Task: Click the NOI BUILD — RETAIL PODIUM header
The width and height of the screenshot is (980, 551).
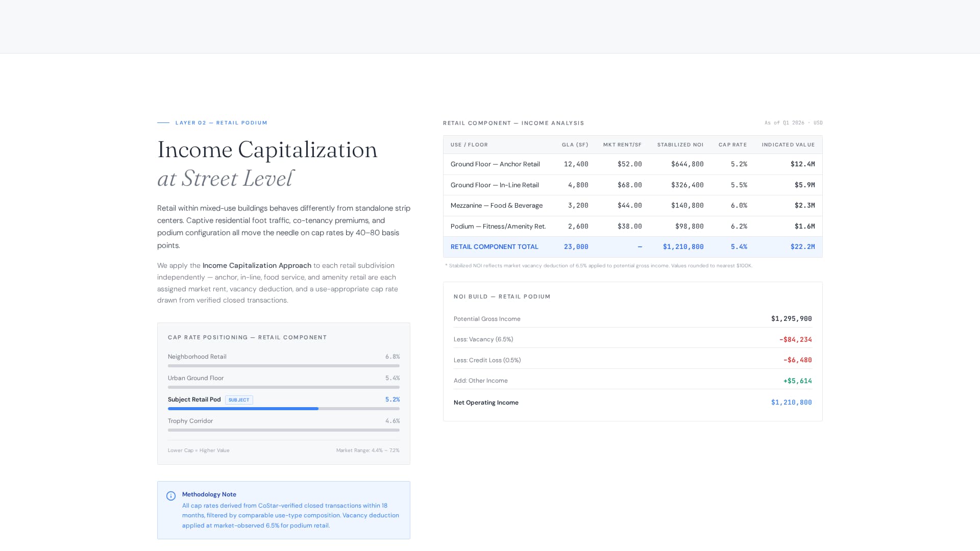Action: 502,296
